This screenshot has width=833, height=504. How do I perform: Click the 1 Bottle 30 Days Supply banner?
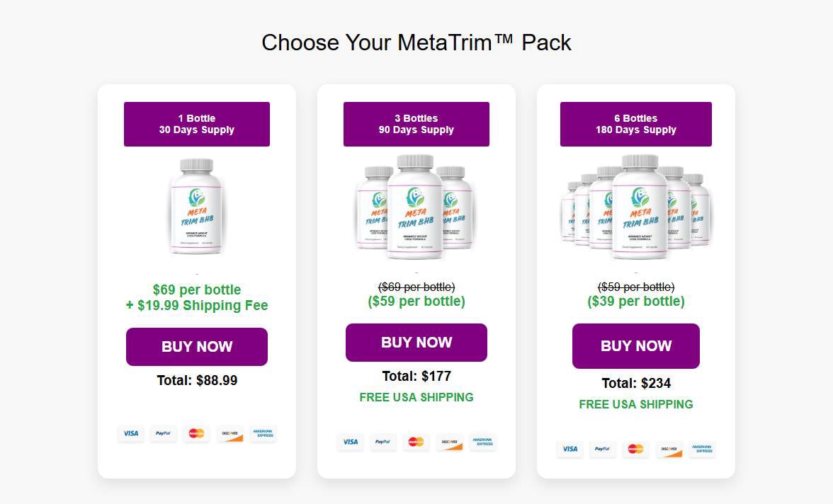197,124
